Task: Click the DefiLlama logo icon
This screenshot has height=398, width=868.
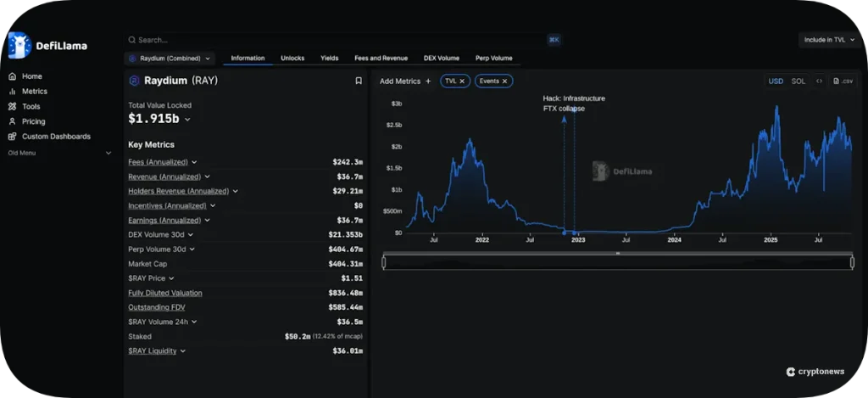Action: (x=19, y=45)
